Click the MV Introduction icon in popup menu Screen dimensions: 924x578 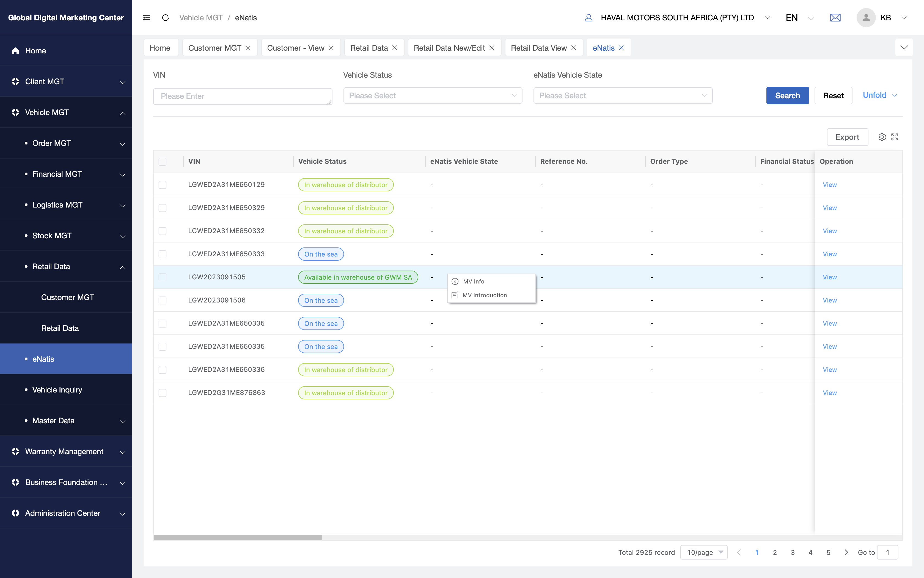click(x=455, y=295)
